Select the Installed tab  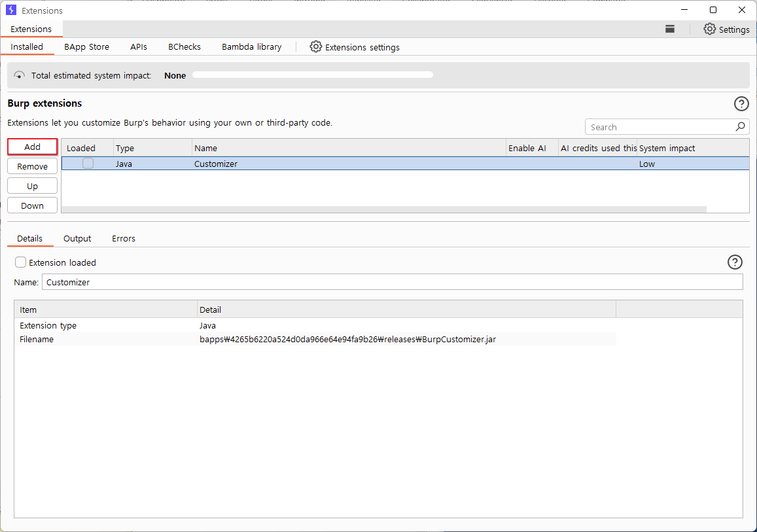tap(27, 47)
